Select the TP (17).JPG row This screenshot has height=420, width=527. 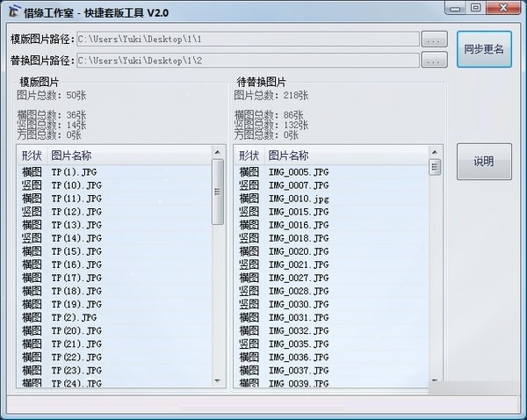point(114,278)
